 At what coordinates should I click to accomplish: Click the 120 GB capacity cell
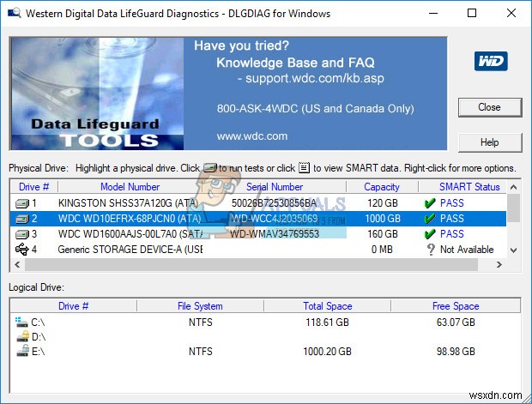point(383,203)
